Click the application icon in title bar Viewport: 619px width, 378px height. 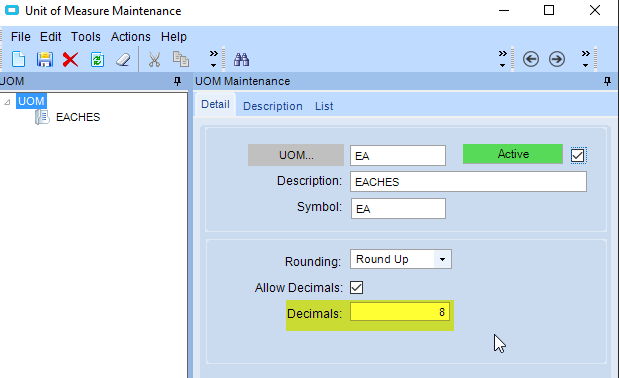tap(11, 10)
